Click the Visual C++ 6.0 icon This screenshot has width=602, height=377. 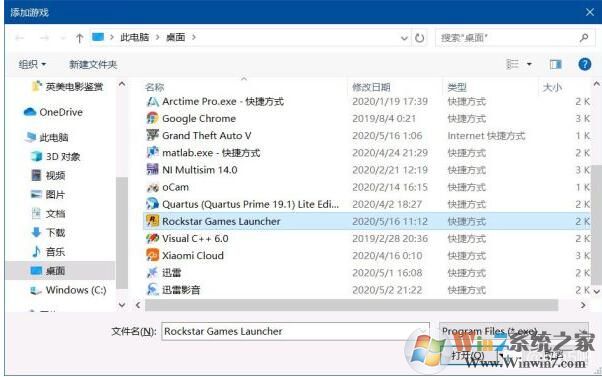point(152,238)
